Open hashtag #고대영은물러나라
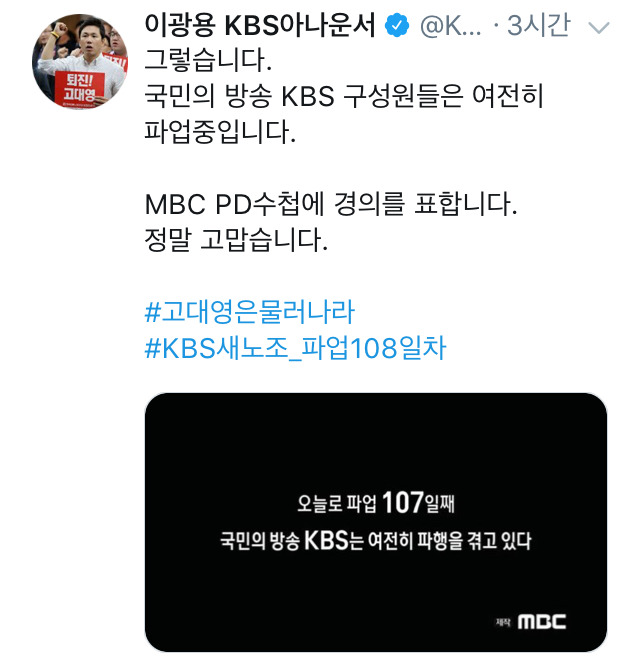This screenshot has height=667, width=640. click(250, 312)
